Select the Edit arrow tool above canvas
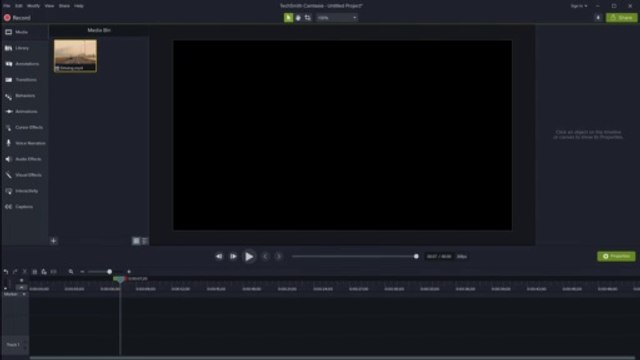The width and height of the screenshot is (640, 360). (x=288, y=18)
